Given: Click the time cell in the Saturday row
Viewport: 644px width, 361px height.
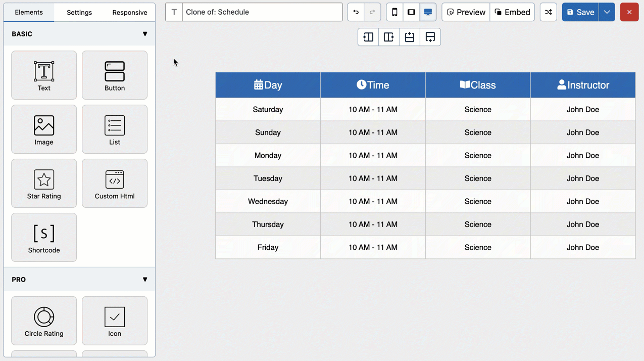Looking at the screenshot, I should coord(373,110).
